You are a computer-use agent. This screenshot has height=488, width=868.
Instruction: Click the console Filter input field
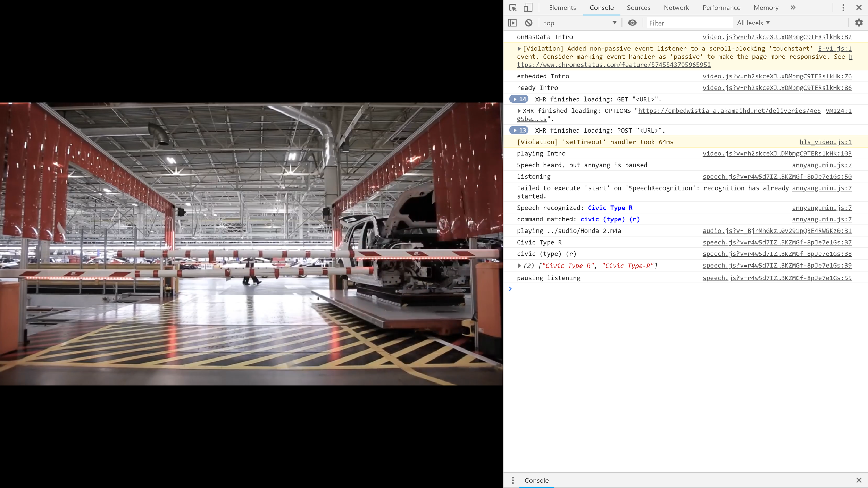[x=689, y=23]
